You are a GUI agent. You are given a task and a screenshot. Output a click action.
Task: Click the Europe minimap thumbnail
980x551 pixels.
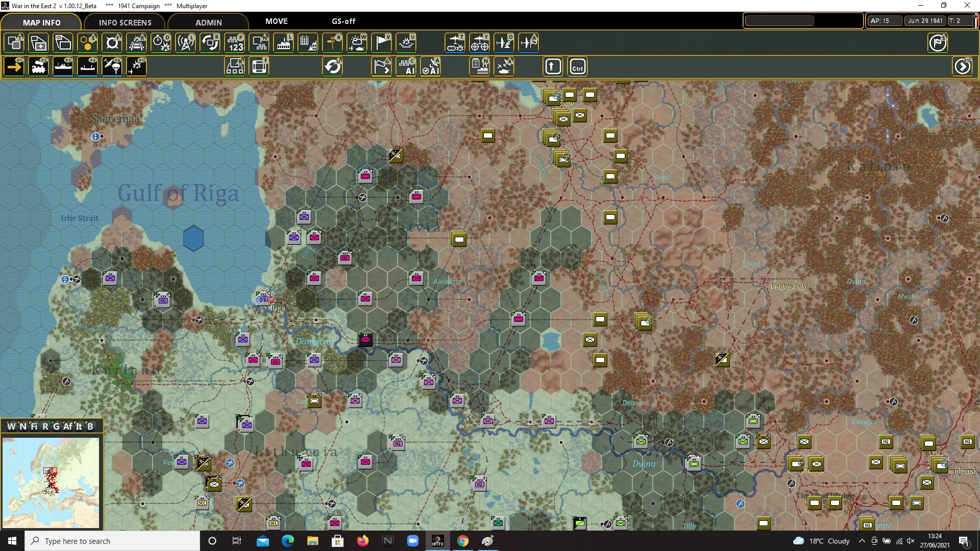coord(51,483)
